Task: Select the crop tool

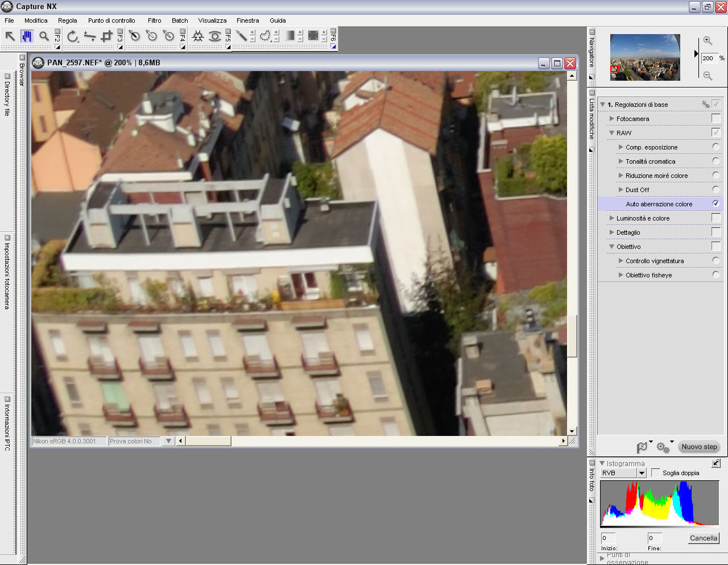Action: pos(106,36)
